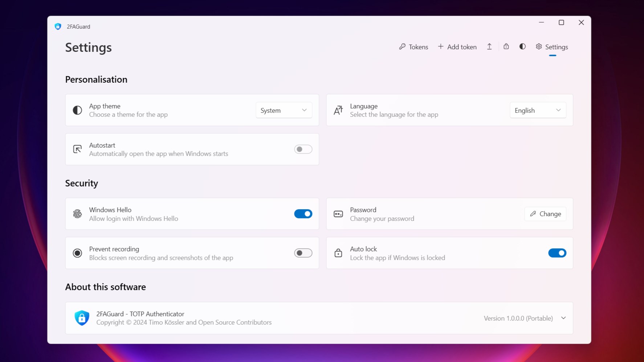
Task: Open the Language selection dropdown
Action: click(x=538, y=110)
